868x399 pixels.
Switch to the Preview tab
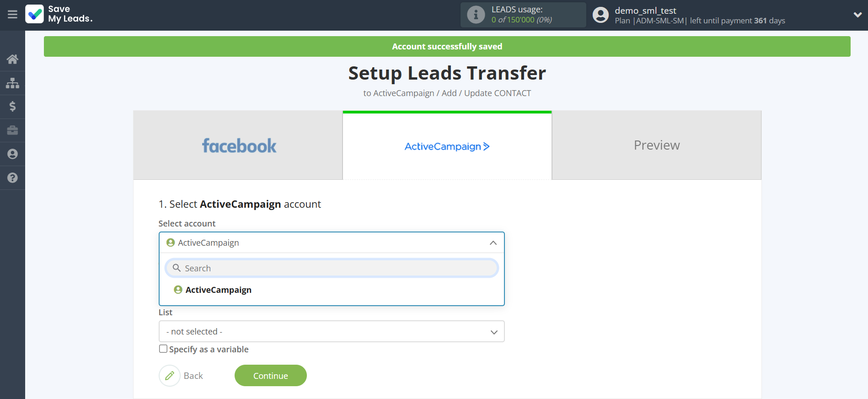pos(656,146)
